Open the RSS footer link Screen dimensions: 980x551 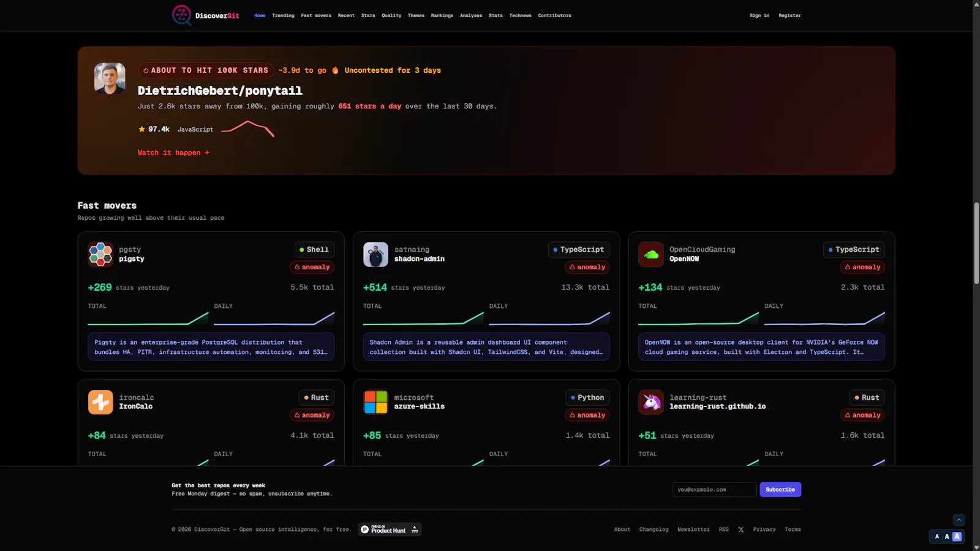click(x=724, y=530)
